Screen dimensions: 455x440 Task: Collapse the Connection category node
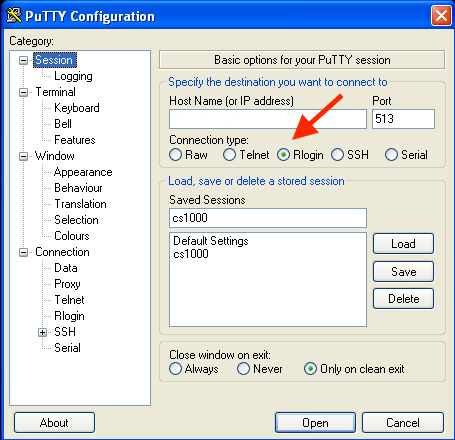[x=23, y=252]
